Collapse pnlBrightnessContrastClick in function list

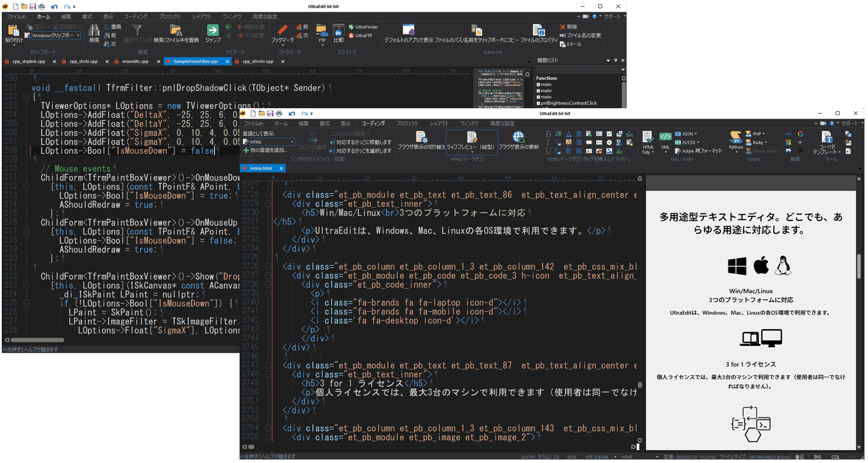538,103
